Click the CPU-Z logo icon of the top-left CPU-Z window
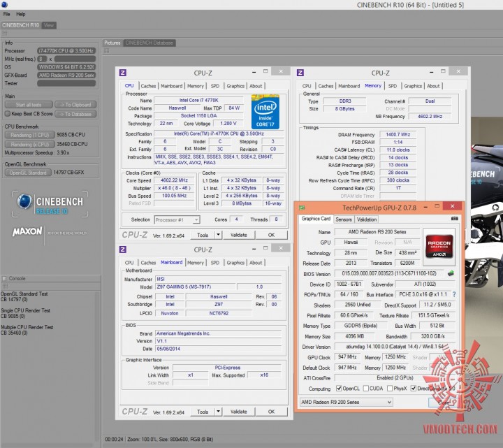 [122, 73]
